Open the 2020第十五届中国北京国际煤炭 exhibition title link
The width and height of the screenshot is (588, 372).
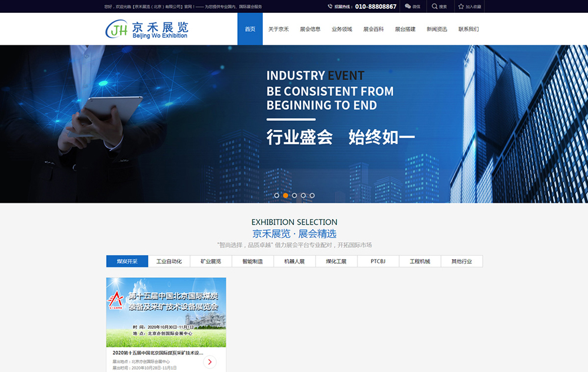[158, 353]
